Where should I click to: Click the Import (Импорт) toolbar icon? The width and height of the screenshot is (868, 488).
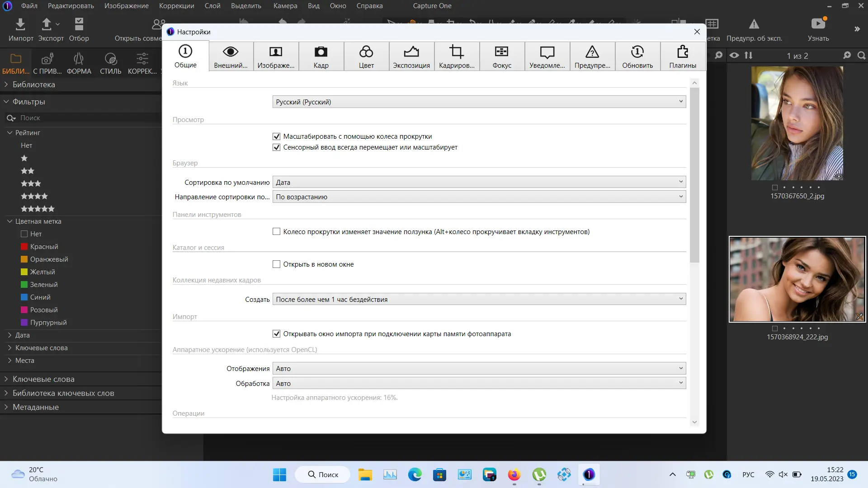click(20, 24)
